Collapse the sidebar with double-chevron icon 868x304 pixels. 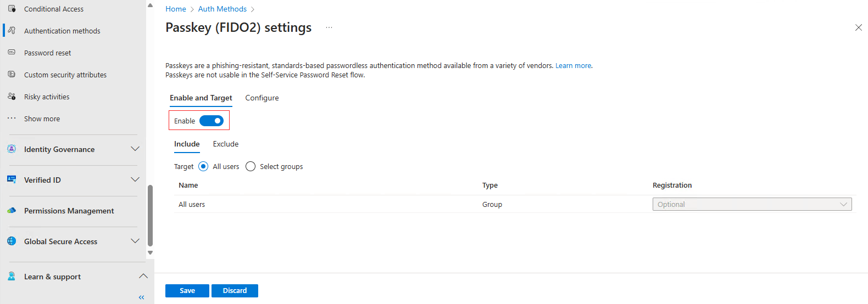(141, 297)
